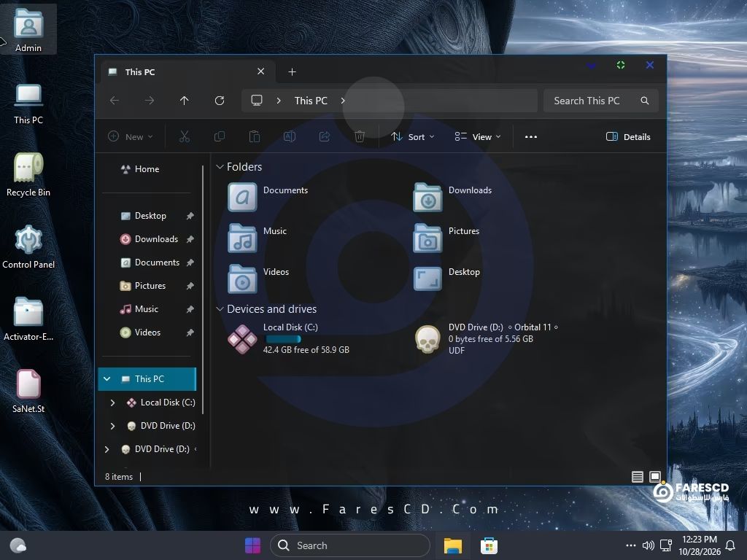Unpin Music from Quick access

pyautogui.click(x=190, y=309)
